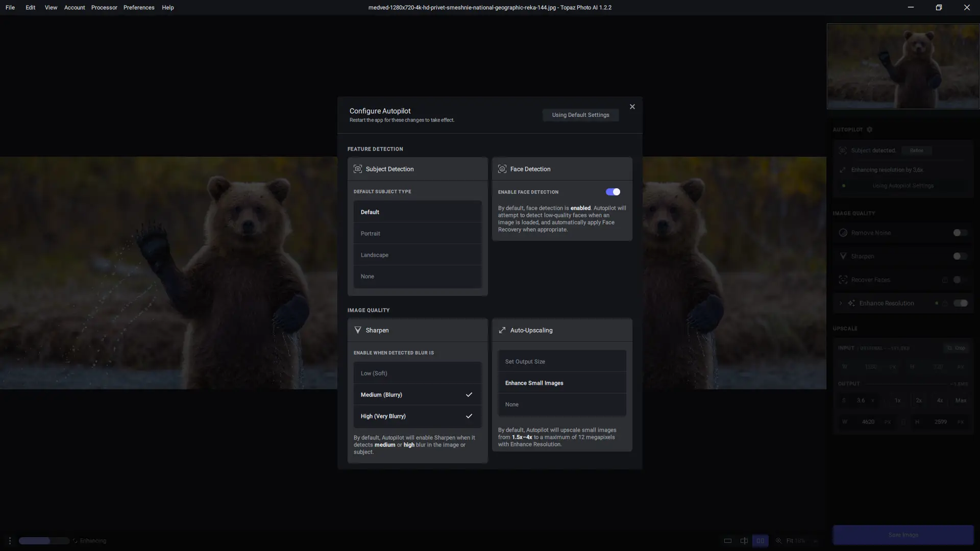This screenshot has height=551, width=980.
Task: Disable the Enable Face Detection toggle
Action: [612, 192]
